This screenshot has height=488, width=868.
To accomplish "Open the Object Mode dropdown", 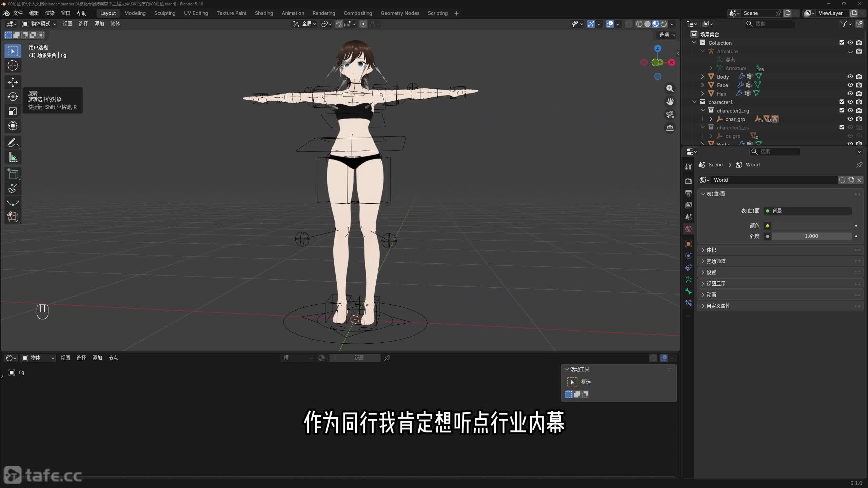I will click(39, 24).
